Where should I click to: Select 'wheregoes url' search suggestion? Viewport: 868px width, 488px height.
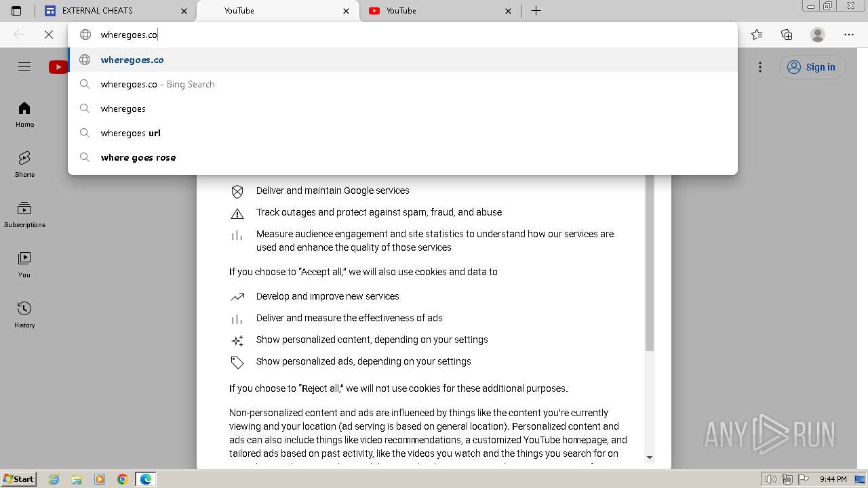[403, 133]
